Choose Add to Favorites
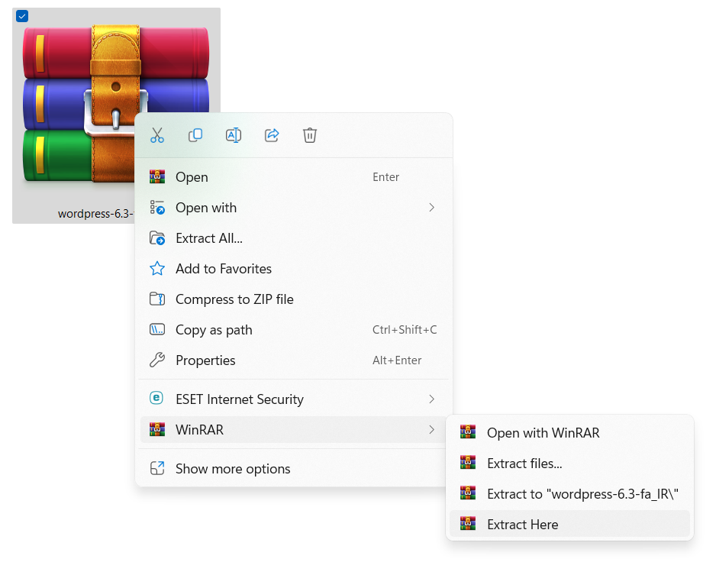This screenshot has width=716, height=588. (294, 269)
